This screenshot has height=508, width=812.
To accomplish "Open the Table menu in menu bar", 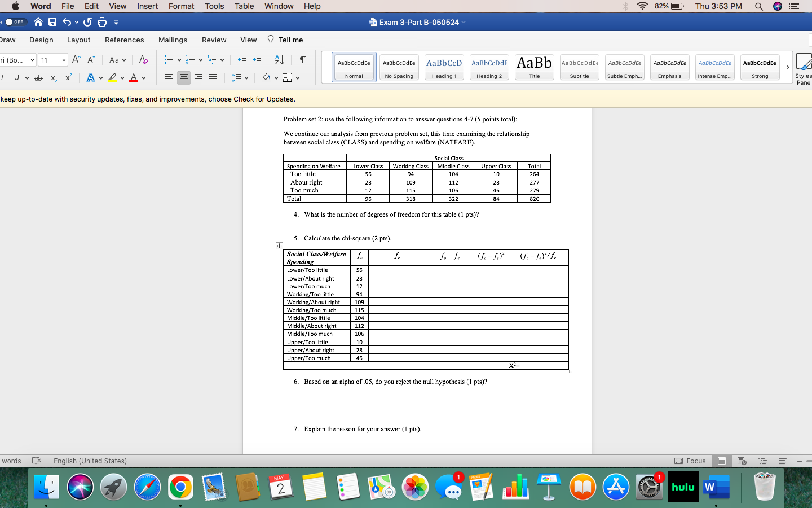I will click(244, 6).
